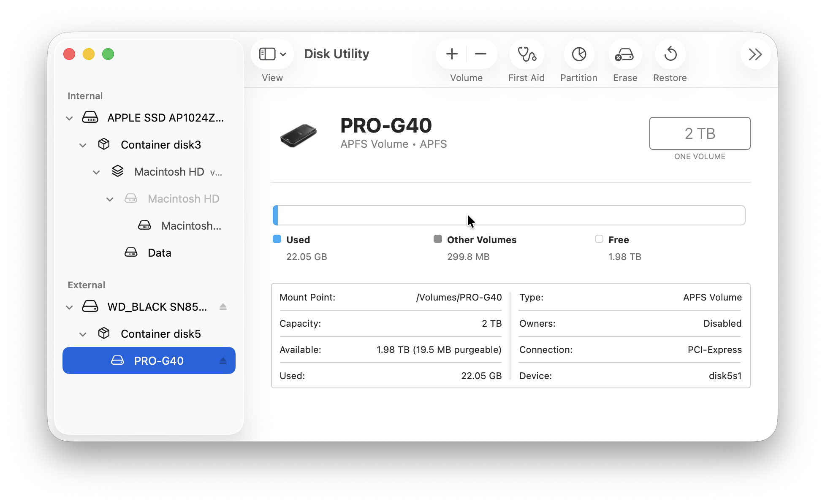
Task: Select the Data volume
Action: pos(149,253)
